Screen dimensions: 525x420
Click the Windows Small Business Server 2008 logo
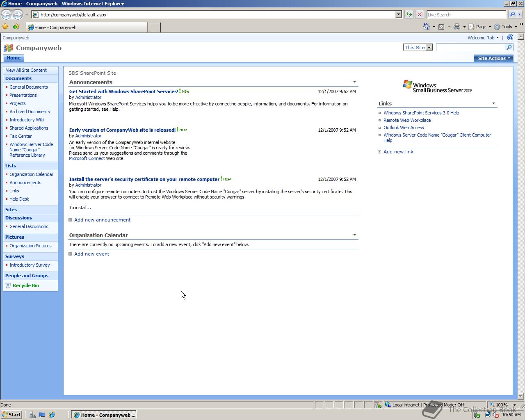[x=437, y=86]
